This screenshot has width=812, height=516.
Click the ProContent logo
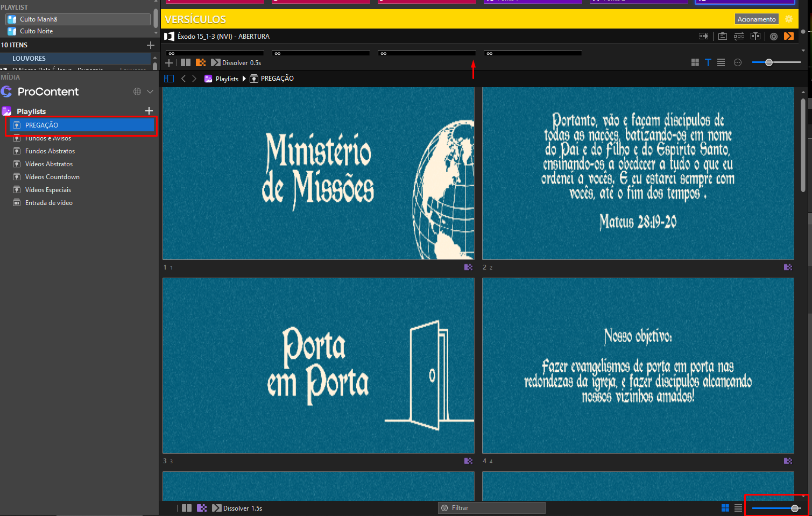[7, 91]
